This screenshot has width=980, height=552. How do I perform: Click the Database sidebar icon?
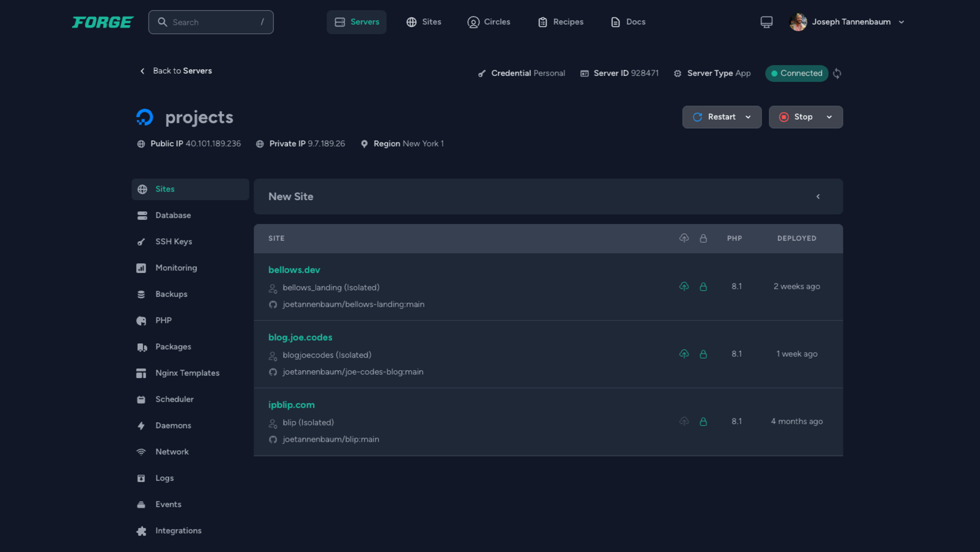142,215
